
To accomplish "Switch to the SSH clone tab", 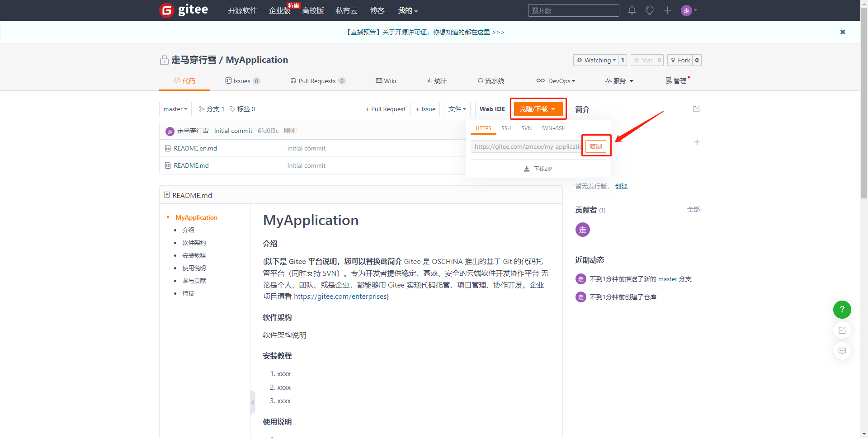I will click(x=506, y=128).
